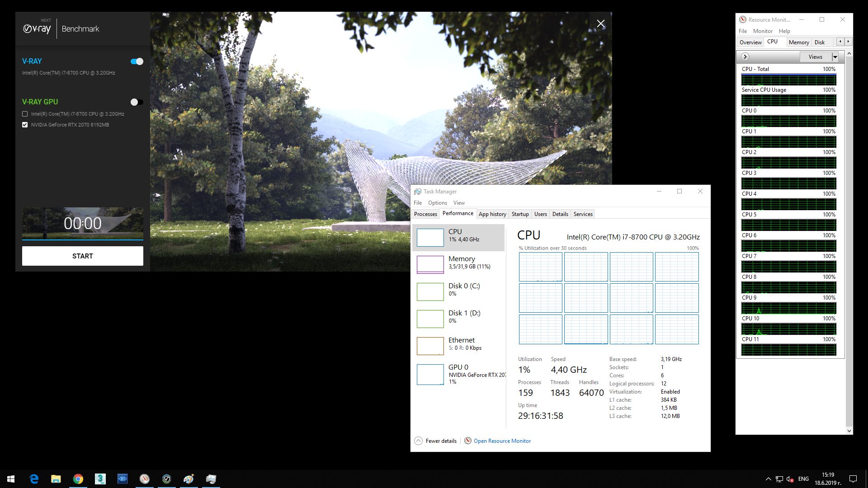Click the down arrow of the Resource Monitor scrollbar
Viewport: 868px width, 488px height.
pyautogui.click(x=849, y=431)
